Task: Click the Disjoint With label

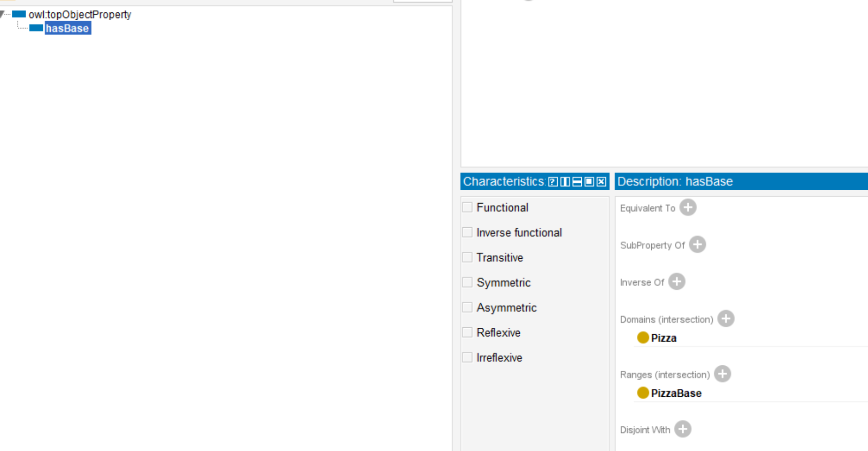Action: click(645, 430)
